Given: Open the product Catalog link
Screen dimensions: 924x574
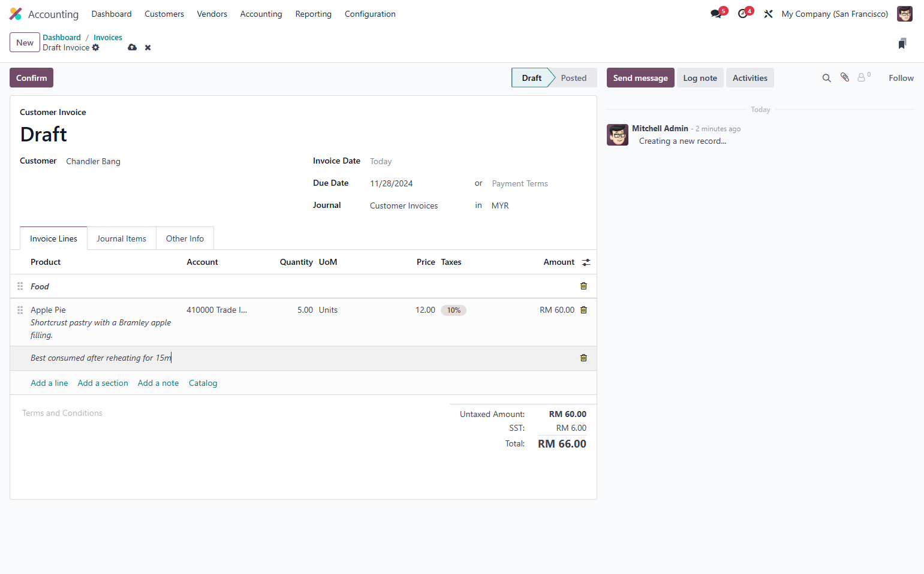Looking at the screenshot, I should point(203,383).
